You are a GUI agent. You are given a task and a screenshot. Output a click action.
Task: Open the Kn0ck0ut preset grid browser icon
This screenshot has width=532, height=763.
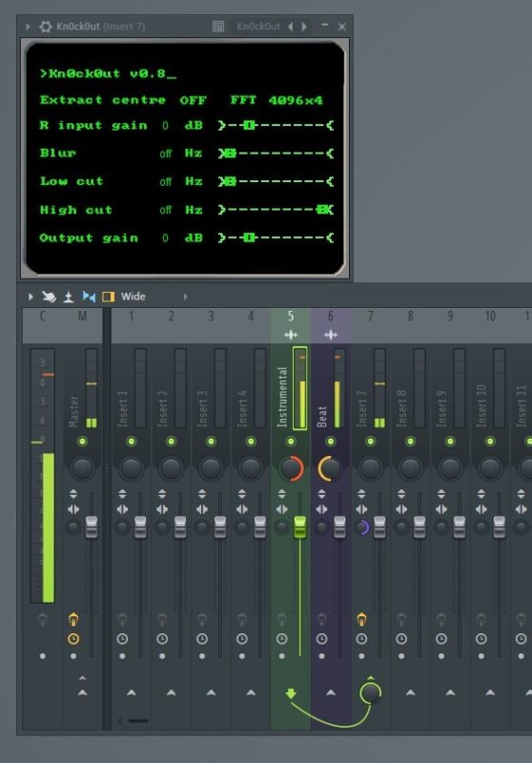pyautogui.click(x=218, y=27)
